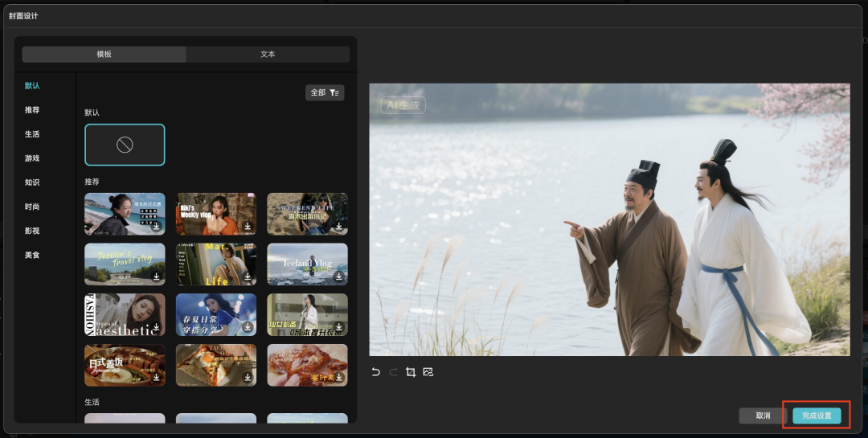Click the undo arrow below the preview
Viewport: 868px width, 438px height.
(375, 372)
